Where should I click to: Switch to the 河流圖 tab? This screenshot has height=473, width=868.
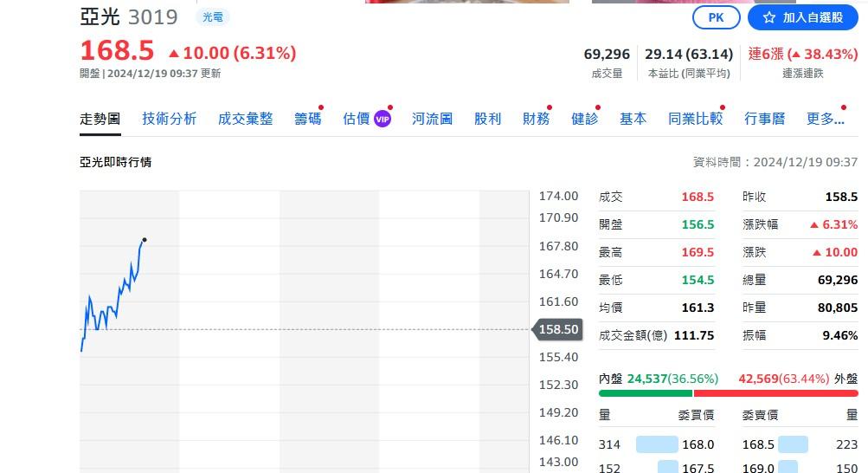click(433, 119)
